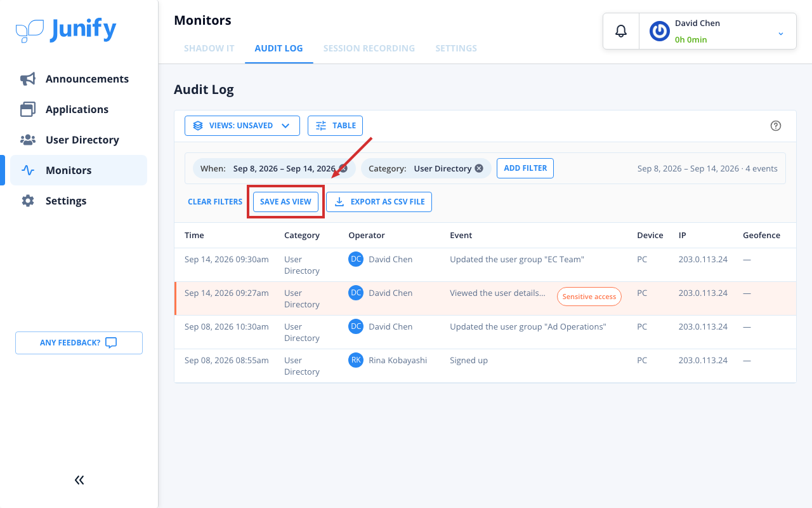Select 'Viewed the user details...' event text
Image resolution: width=812 pixels, height=508 pixels.
coord(497,293)
